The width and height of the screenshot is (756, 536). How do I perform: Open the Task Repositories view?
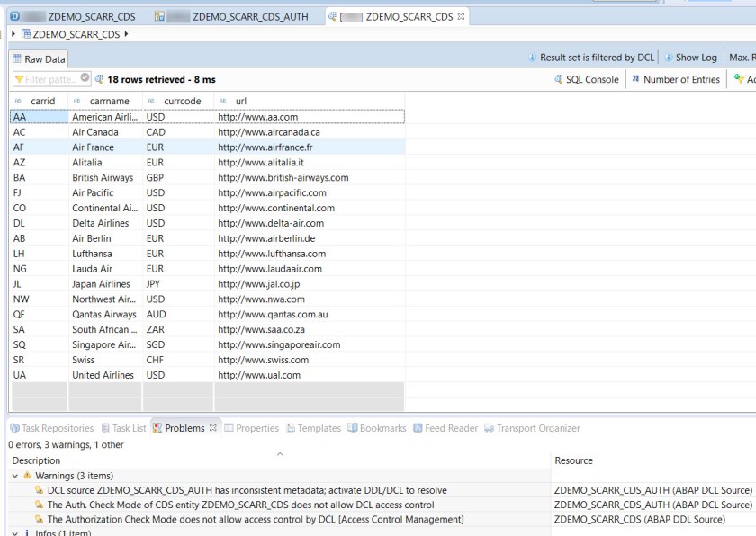click(x=51, y=428)
